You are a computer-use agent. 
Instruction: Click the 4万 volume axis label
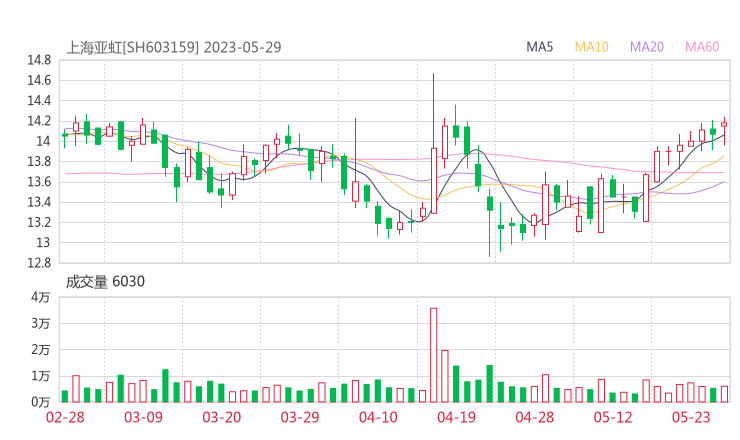pos(41,297)
